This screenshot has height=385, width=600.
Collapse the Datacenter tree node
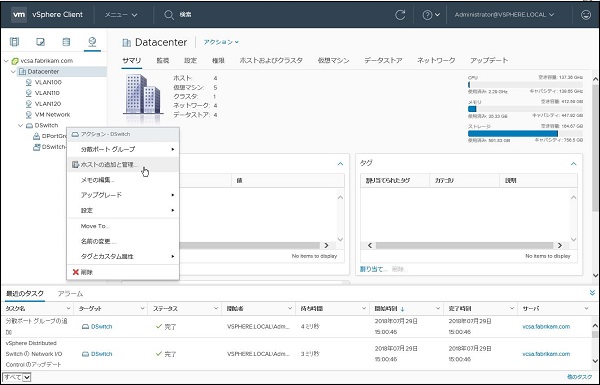pos(13,72)
